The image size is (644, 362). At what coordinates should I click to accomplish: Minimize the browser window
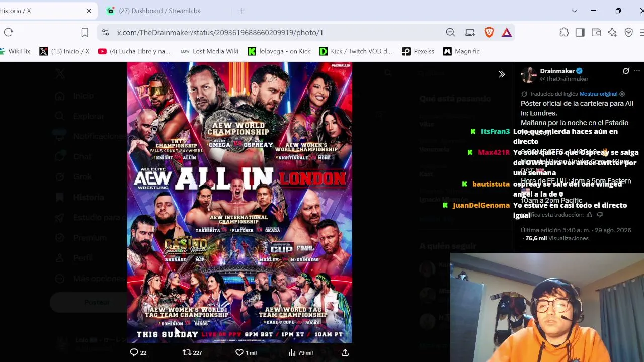tap(593, 11)
